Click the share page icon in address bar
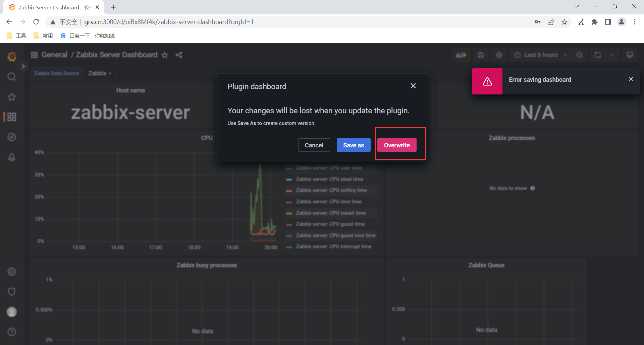The image size is (644, 345). (551, 22)
